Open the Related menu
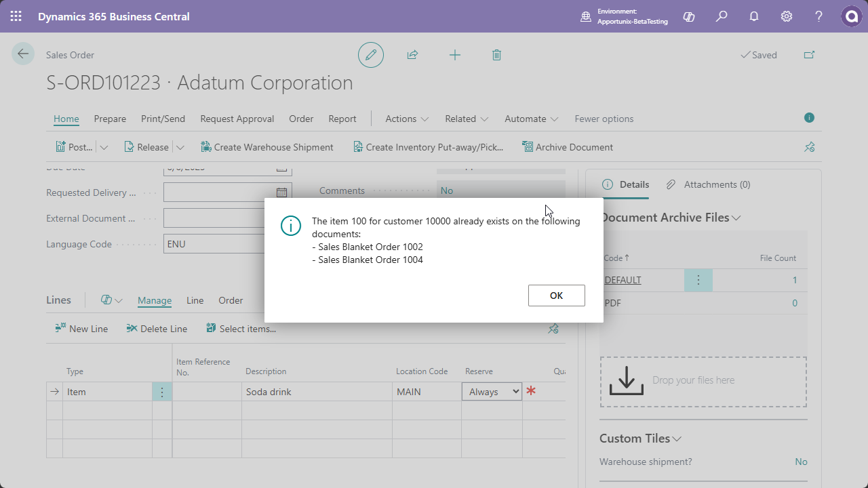The height and width of the screenshot is (488, 868). pos(467,119)
